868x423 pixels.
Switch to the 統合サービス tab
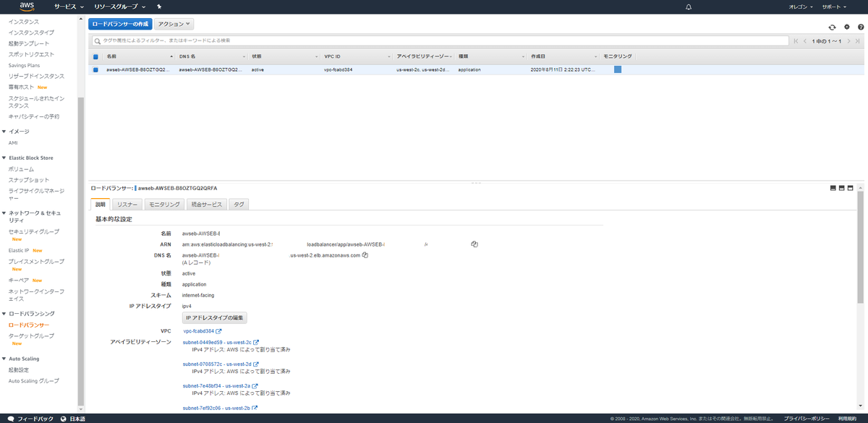pos(206,205)
